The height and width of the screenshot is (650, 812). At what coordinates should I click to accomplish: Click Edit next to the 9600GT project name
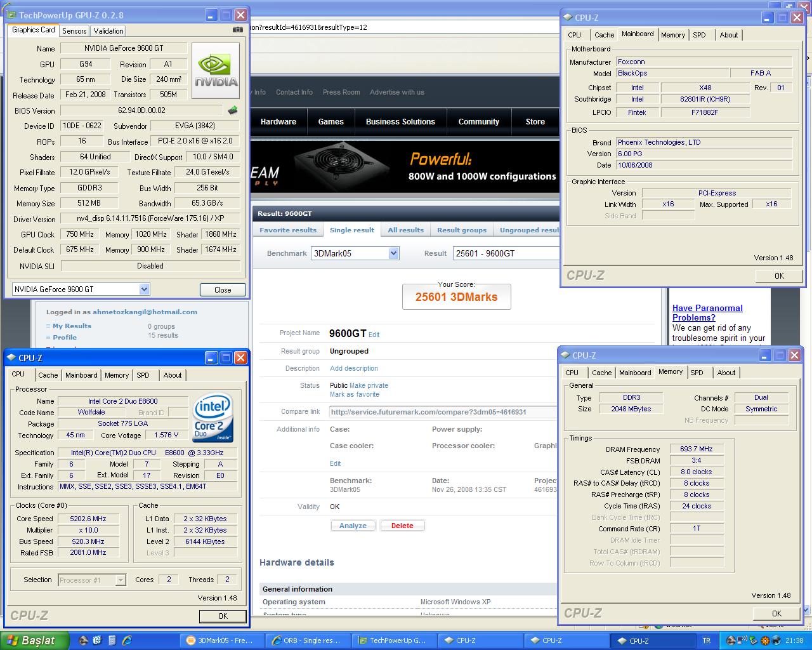(374, 335)
